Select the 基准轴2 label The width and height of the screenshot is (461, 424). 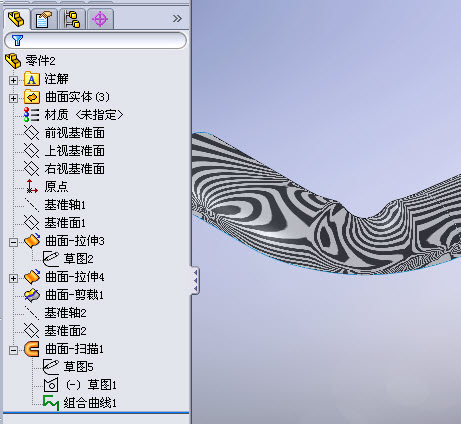pos(65,313)
